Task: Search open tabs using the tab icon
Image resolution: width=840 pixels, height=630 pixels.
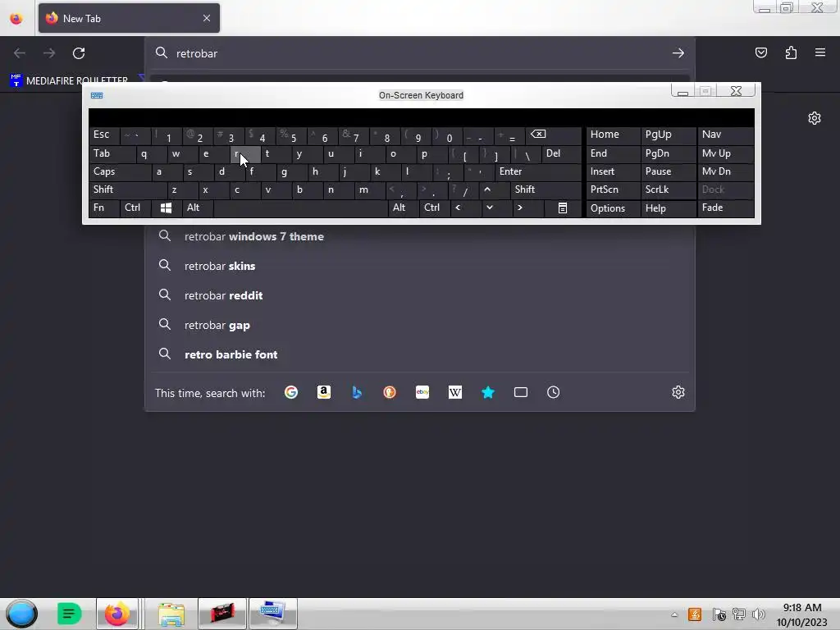Action: tap(521, 392)
